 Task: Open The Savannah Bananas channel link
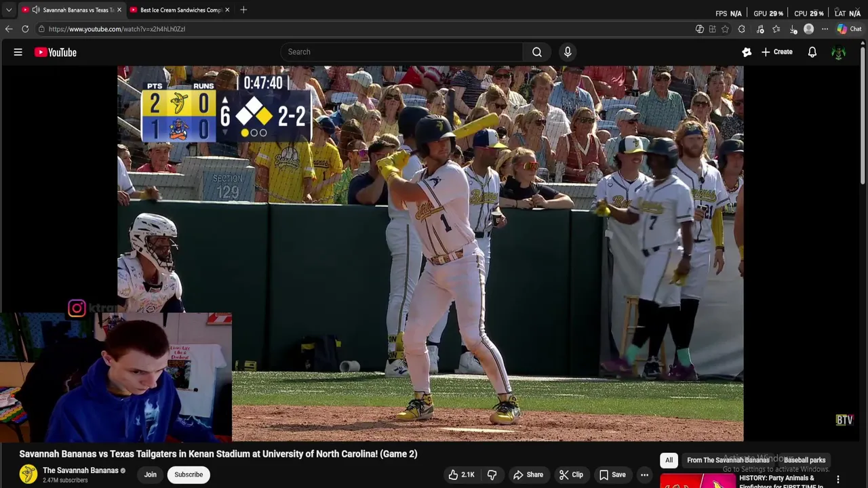click(80, 470)
